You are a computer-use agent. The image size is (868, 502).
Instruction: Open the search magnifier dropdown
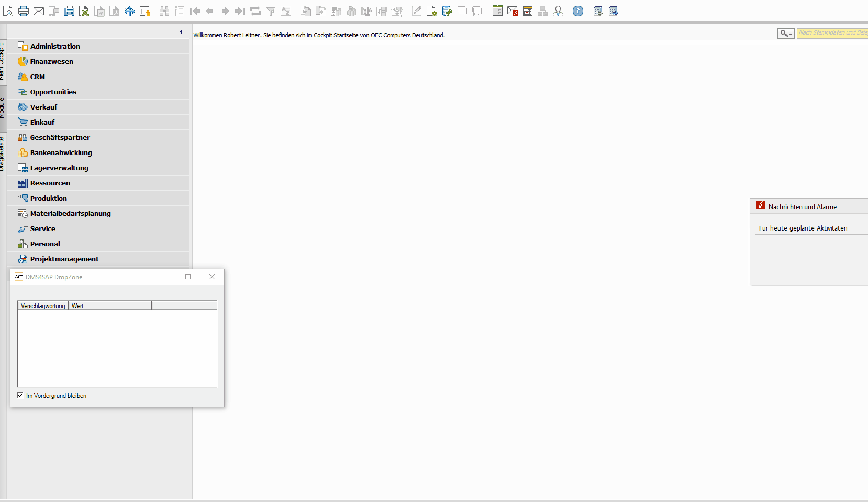point(785,34)
